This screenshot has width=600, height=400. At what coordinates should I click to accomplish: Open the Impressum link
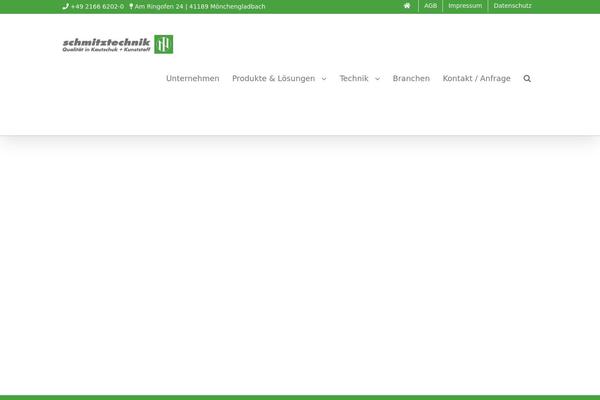(465, 6)
